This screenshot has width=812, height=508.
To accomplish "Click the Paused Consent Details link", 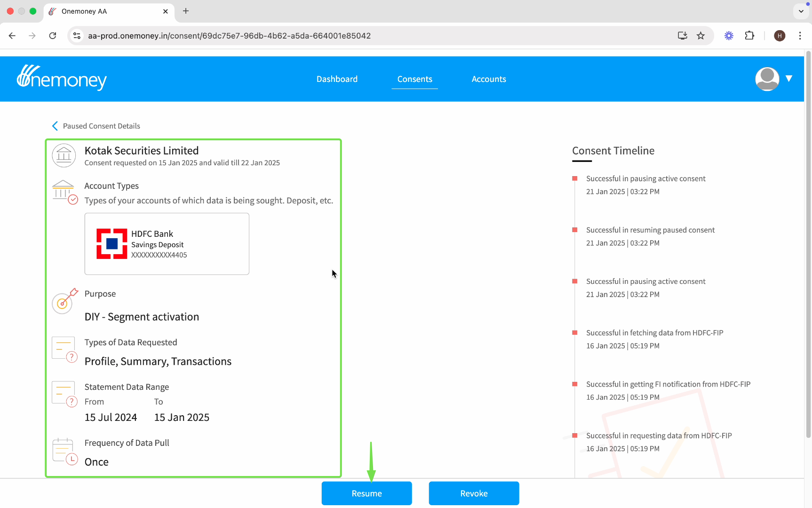I will [102, 126].
